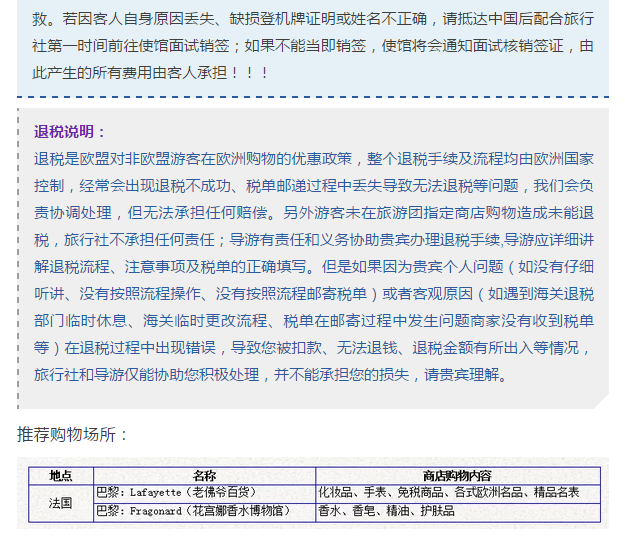Click the '法国' table cell

(x=61, y=502)
